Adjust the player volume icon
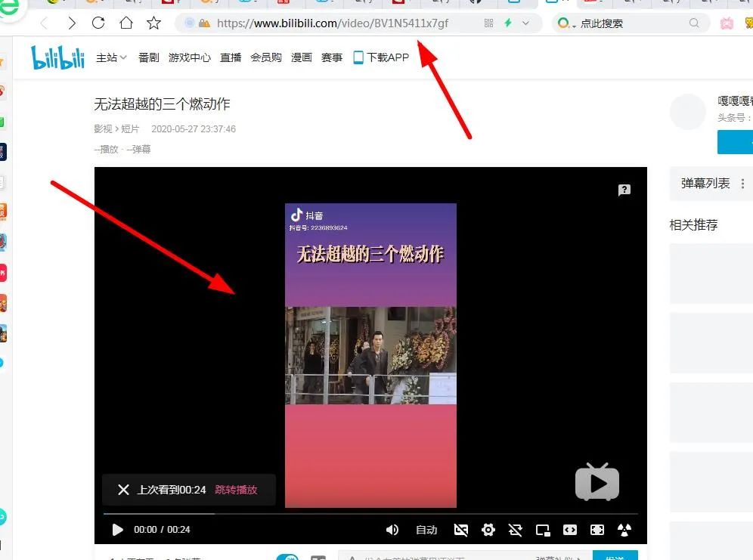 click(x=392, y=530)
